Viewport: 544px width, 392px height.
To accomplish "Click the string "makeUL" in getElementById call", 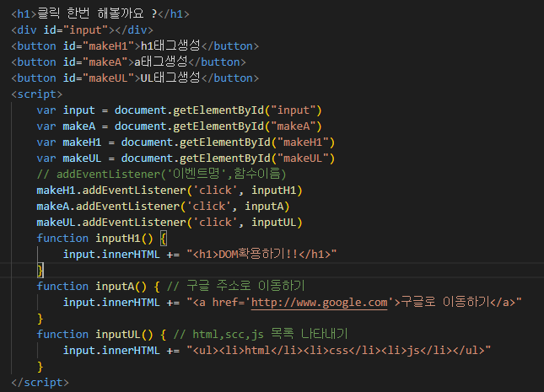I will coord(303,158).
